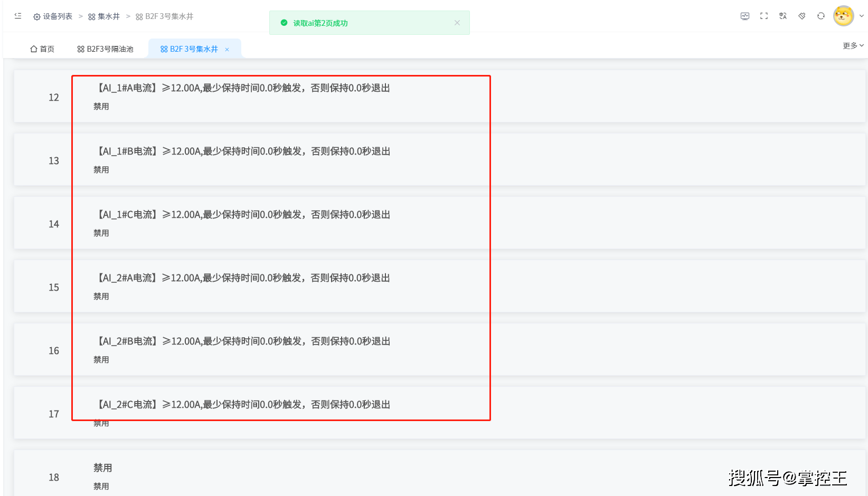Expand the user avatar dropdown arrow
The height and width of the screenshot is (496, 868).
(x=862, y=16)
